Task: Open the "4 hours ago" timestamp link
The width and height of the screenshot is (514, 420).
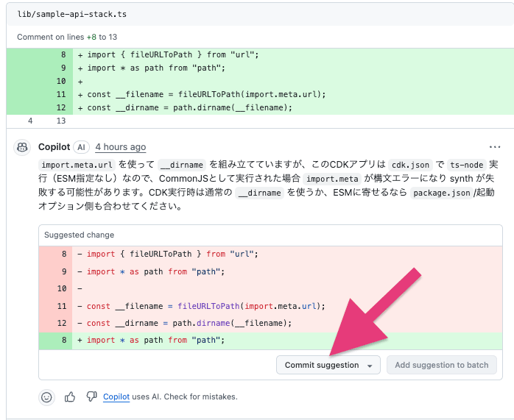Action: coord(120,147)
